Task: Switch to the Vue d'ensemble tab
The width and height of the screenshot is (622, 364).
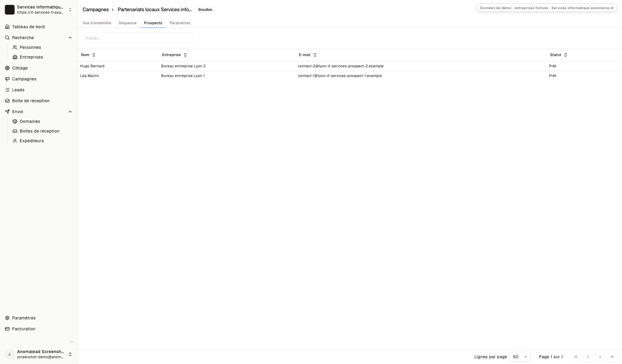Action: pyautogui.click(x=97, y=23)
